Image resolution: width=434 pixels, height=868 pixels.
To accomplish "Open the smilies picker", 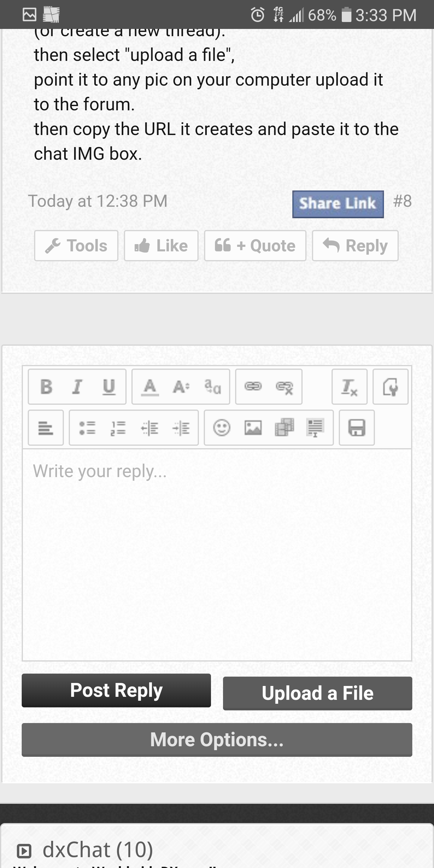I will [222, 428].
